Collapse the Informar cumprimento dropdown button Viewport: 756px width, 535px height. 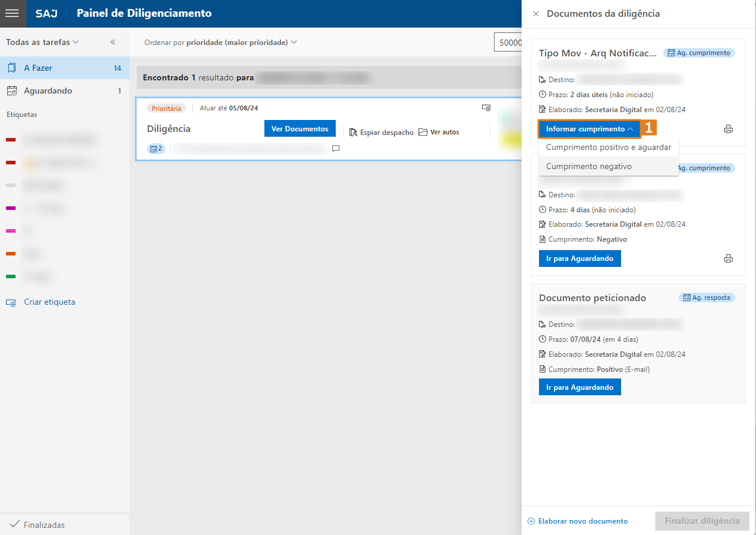point(589,129)
